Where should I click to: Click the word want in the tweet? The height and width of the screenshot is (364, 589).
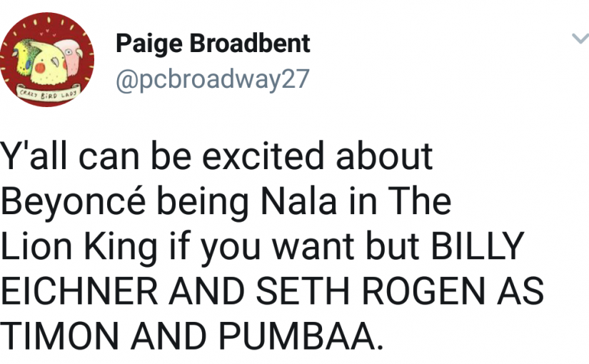click(x=313, y=248)
